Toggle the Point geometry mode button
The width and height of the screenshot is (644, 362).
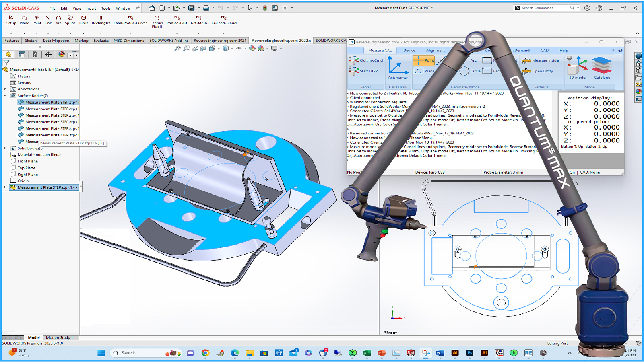(424, 60)
